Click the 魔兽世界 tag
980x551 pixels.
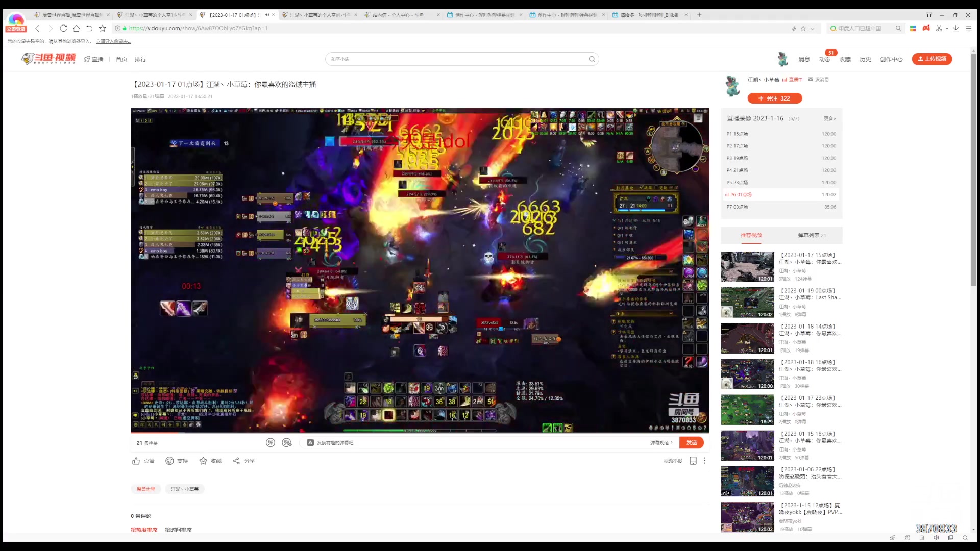[x=146, y=489]
